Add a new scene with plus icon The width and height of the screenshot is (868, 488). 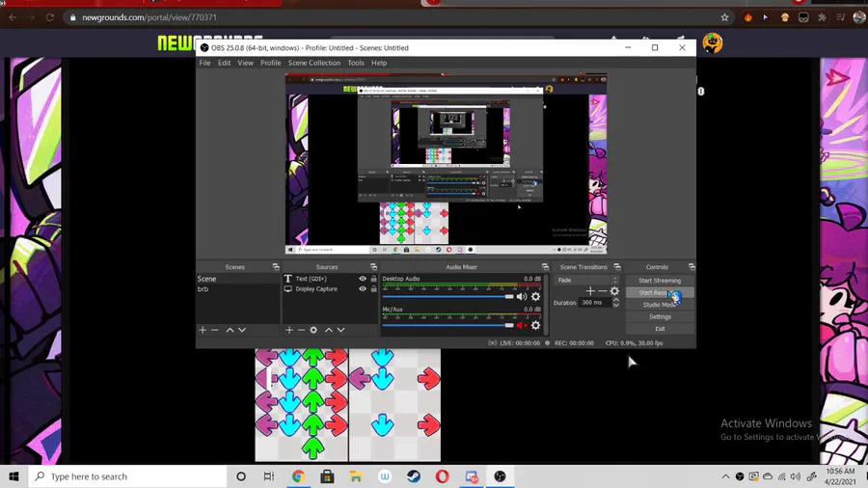point(203,330)
